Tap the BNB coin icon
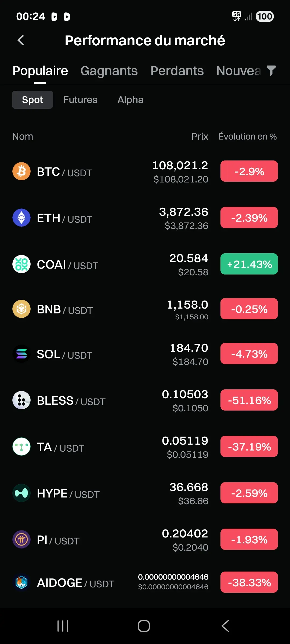The height and width of the screenshot is (644, 290). click(x=21, y=309)
